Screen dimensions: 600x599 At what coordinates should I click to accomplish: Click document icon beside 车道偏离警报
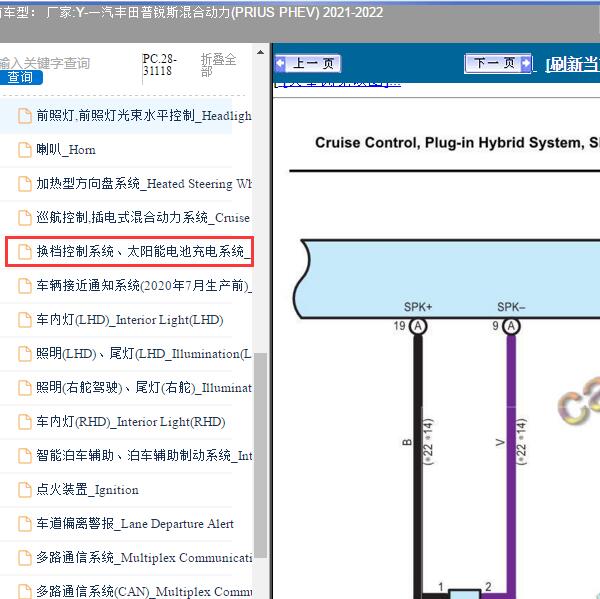point(25,524)
